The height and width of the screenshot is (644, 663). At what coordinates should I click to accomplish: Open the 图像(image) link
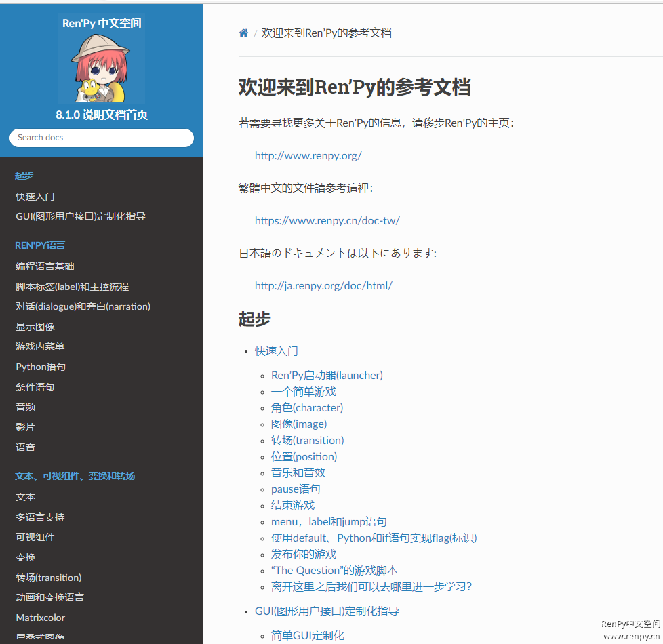(299, 424)
